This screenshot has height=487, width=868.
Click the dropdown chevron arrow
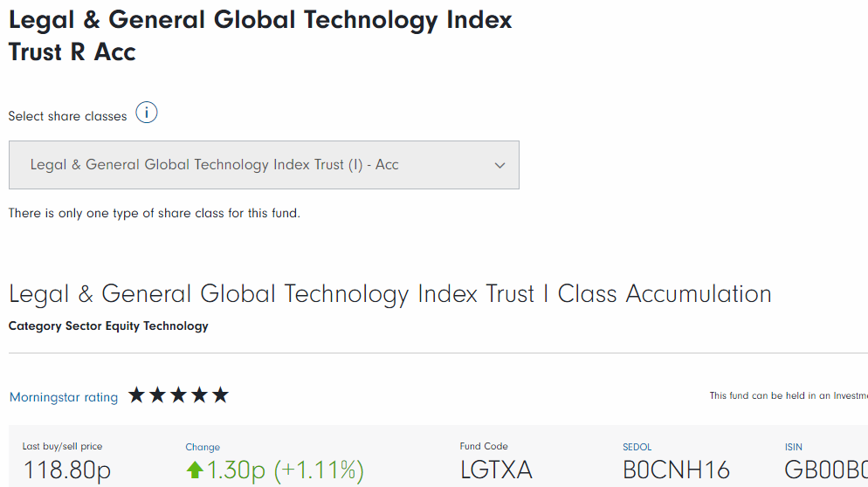500,165
